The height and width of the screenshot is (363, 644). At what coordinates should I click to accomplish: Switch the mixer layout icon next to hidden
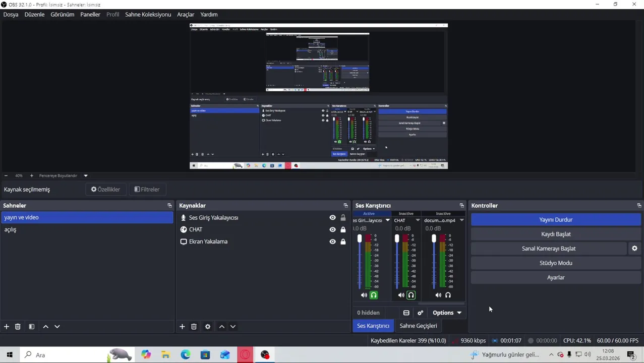(406, 313)
